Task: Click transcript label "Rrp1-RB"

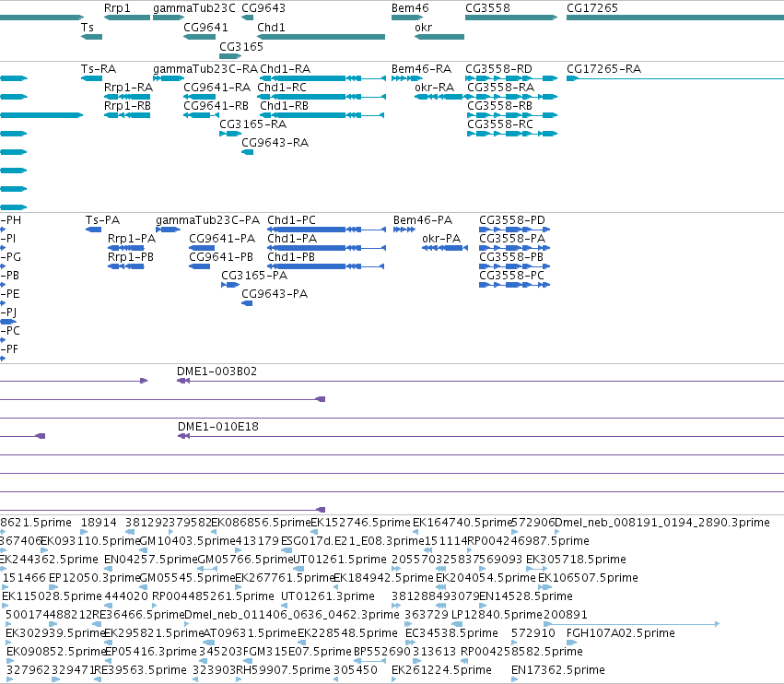Action: [127, 106]
